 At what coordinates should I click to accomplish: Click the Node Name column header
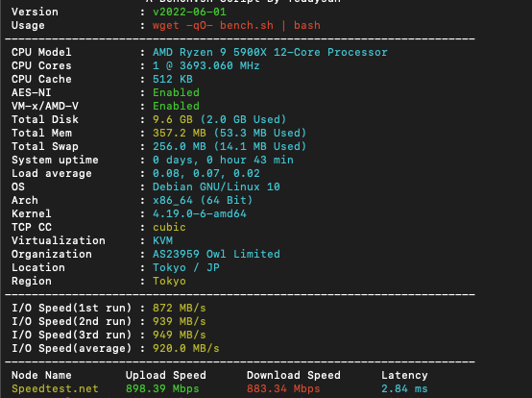(x=41, y=375)
